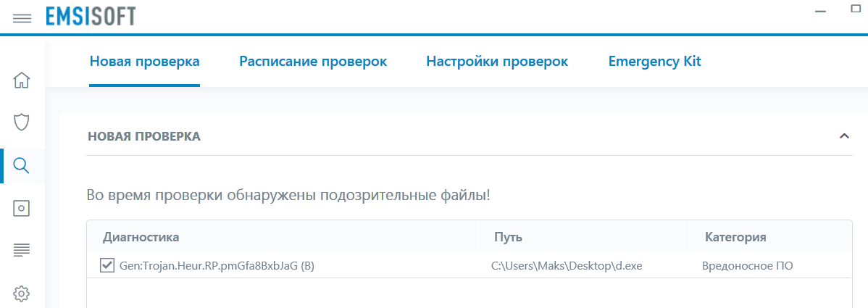The width and height of the screenshot is (868, 308).
Task: Open the Logs lines icon
Action: 22,251
